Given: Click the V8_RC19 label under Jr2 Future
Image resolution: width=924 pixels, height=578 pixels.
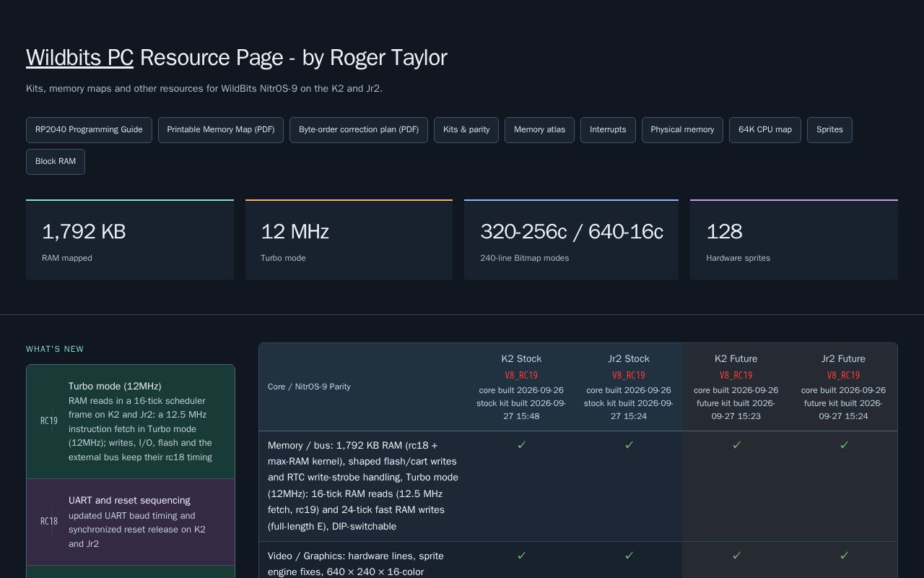Looking at the screenshot, I should point(843,376).
